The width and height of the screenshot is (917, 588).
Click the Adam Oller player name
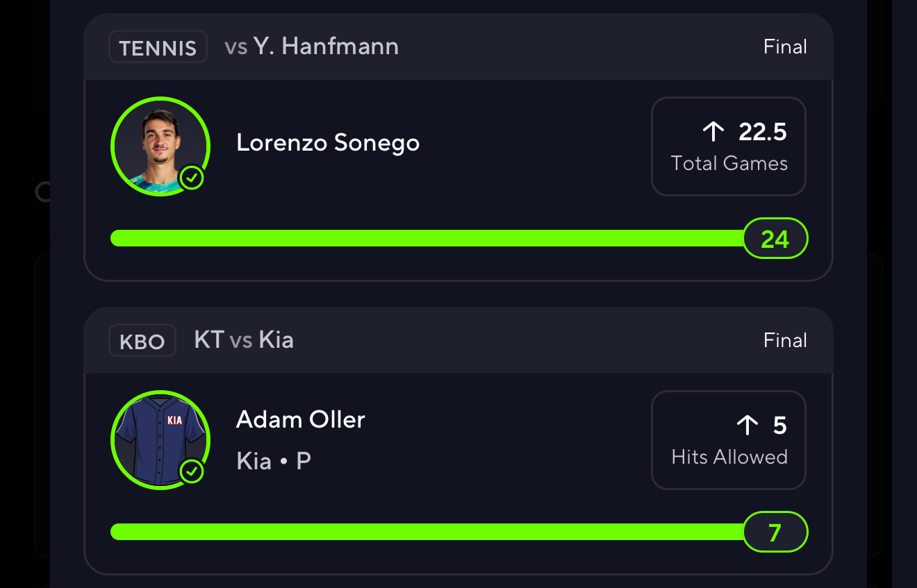pos(300,419)
